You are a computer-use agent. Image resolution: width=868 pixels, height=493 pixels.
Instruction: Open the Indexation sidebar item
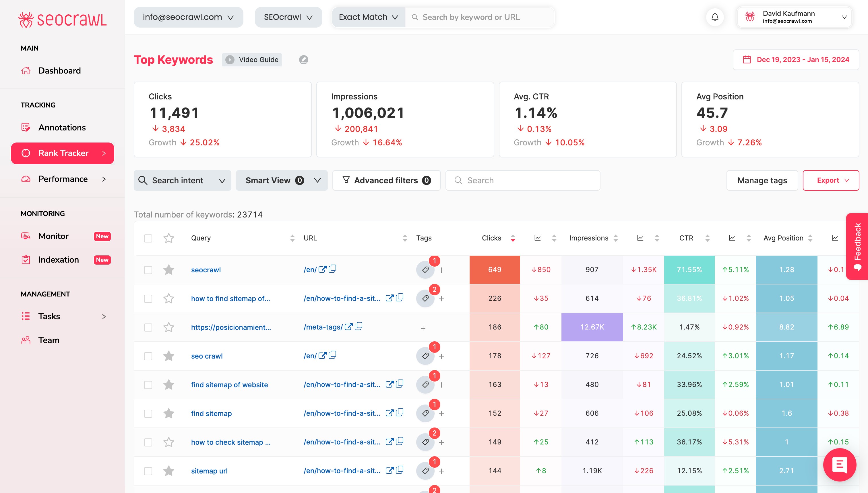59,260
